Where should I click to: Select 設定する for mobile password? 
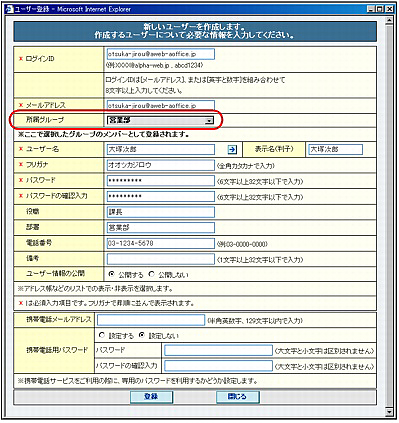click(x=102, y=335)
